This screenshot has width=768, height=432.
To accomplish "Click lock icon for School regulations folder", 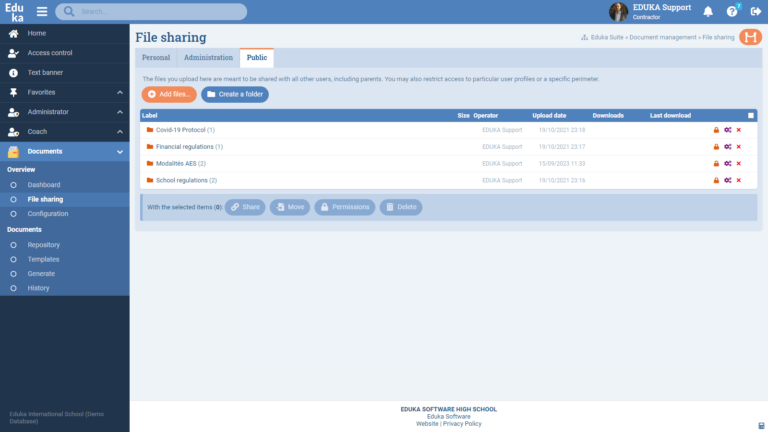I will tap(716, 180).
